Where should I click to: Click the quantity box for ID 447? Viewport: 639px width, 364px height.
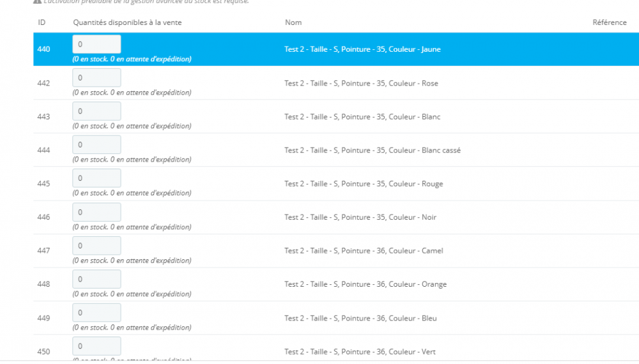[96, 246]
